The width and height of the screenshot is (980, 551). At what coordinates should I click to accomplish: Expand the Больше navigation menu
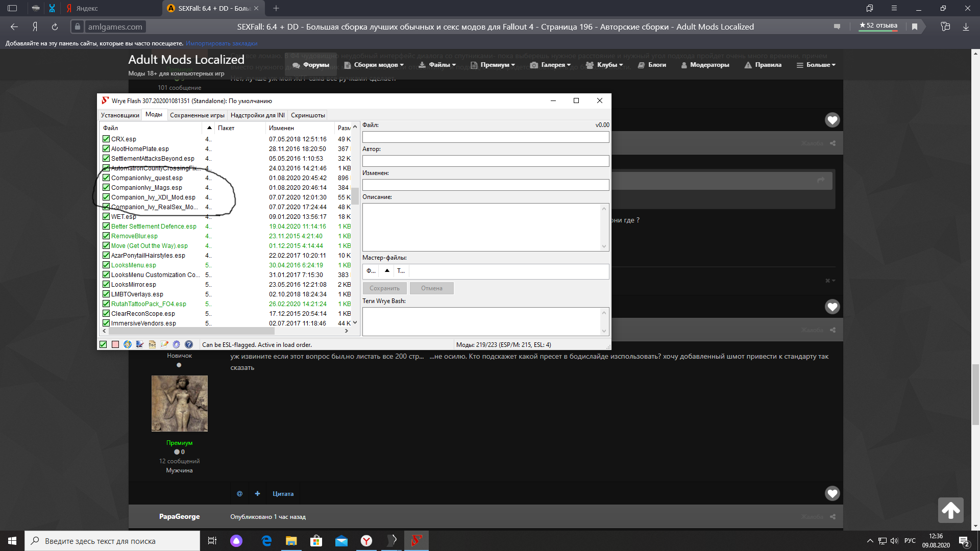tap(816, 65)
